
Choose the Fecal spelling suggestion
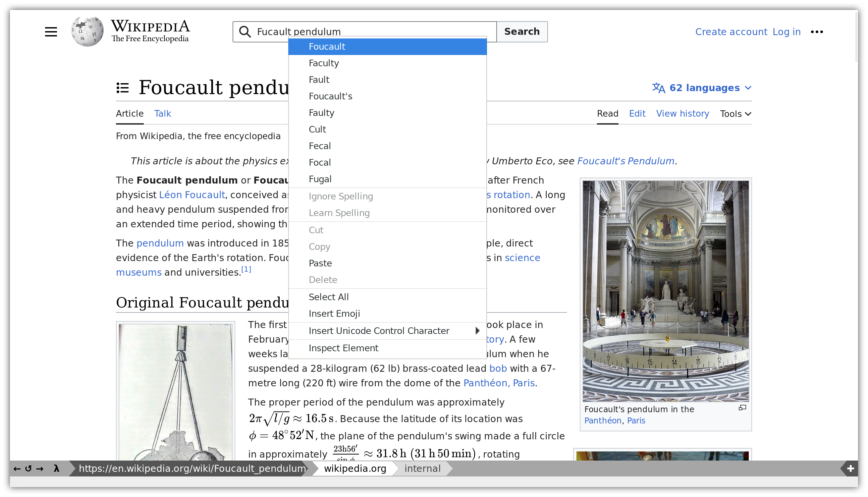point(387,146)
